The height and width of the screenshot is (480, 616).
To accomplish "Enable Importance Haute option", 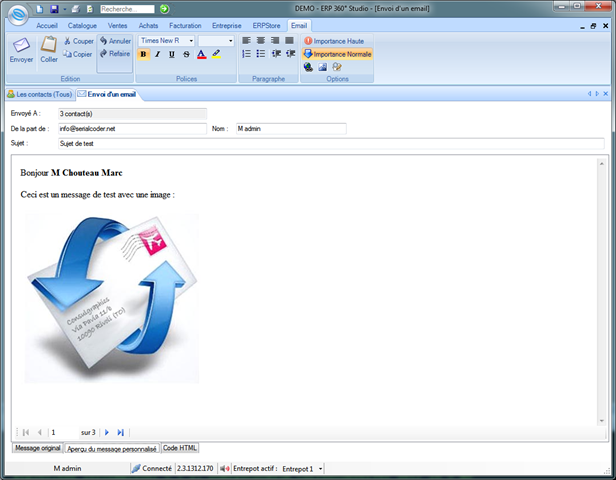I will pyautogui.click(x=334, y=41).
